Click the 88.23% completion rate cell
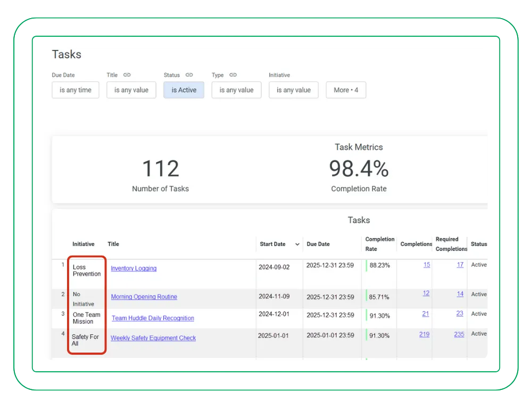532x408 pixels. pyautogui.click(x=380, y=265)
